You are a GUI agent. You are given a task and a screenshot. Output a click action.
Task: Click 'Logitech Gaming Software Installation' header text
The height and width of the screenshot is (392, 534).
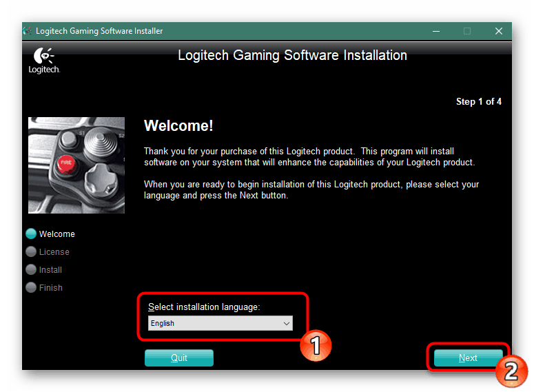tap(293, 55)
